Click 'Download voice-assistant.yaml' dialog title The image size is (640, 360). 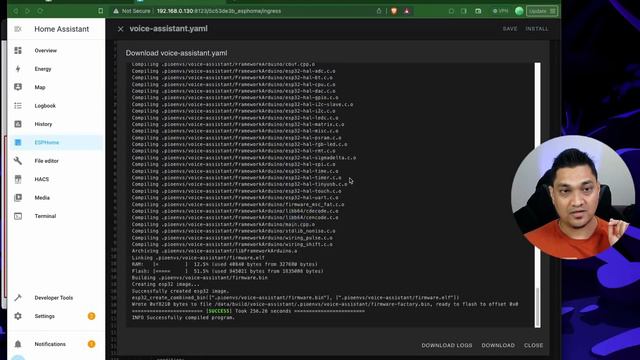[176, 53]
